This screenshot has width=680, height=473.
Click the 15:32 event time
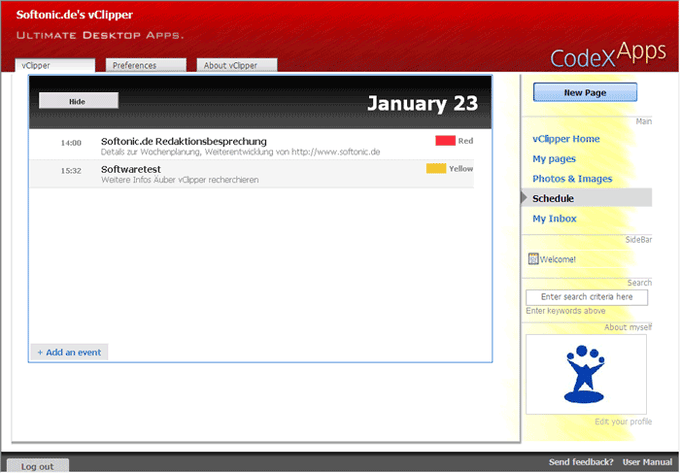click(x=71, y=171)
